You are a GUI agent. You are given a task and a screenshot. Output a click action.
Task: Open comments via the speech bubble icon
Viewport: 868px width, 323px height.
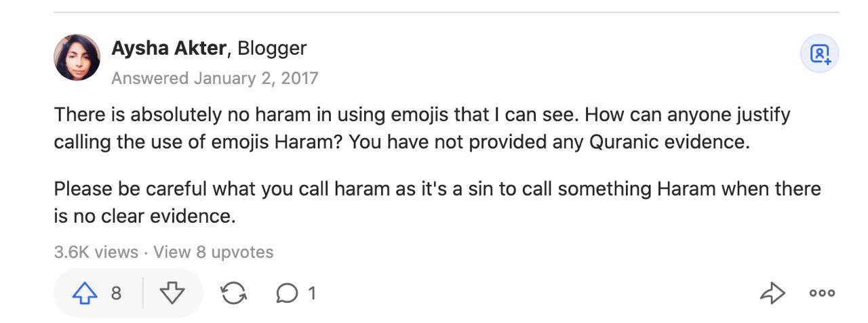(x=287, y=293)
